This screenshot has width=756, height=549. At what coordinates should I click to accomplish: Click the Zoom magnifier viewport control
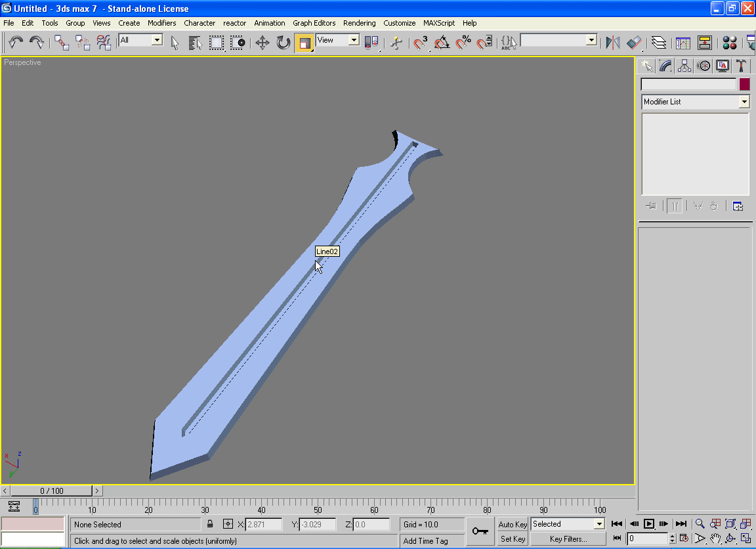pos(700,524)
